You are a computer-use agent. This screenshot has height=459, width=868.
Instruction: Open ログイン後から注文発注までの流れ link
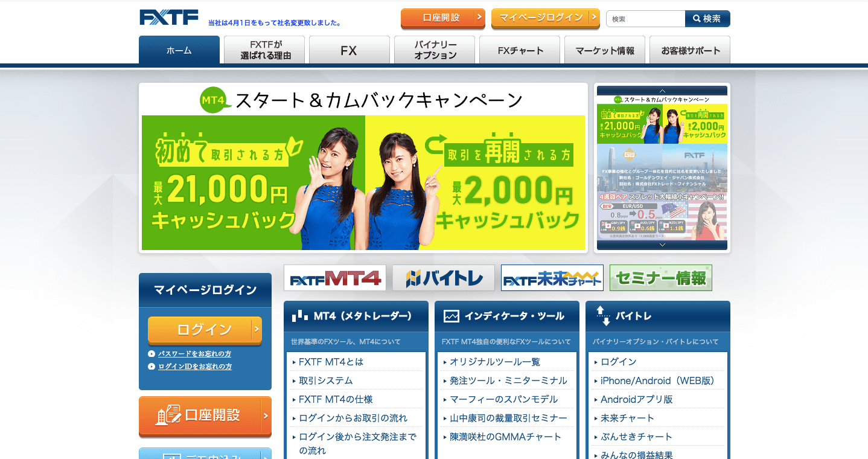pyautogui.click(x=357, y=444)
